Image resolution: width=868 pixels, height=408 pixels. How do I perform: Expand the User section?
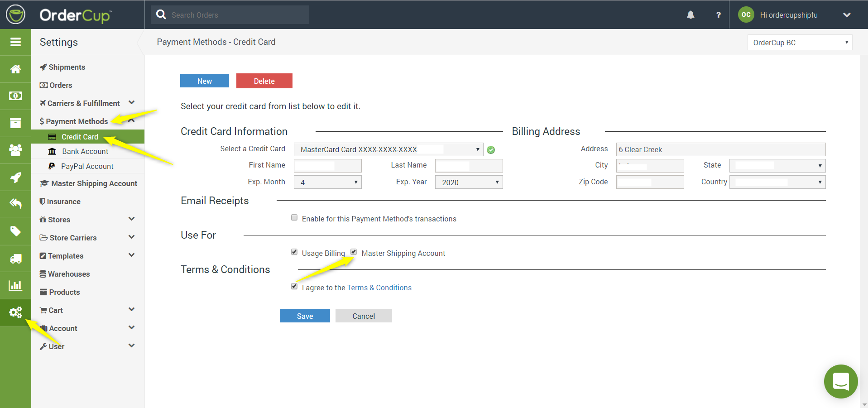[131, 346]
